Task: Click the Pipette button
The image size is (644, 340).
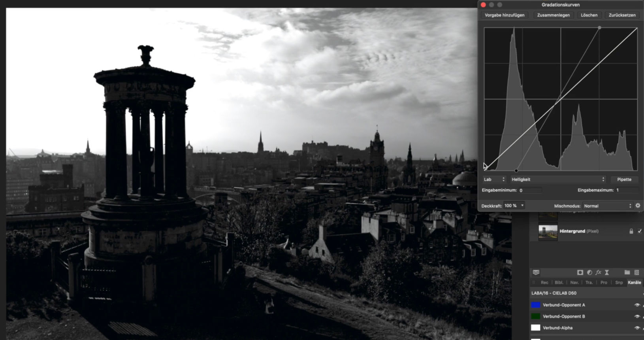Action: click(x=624, y=179)
